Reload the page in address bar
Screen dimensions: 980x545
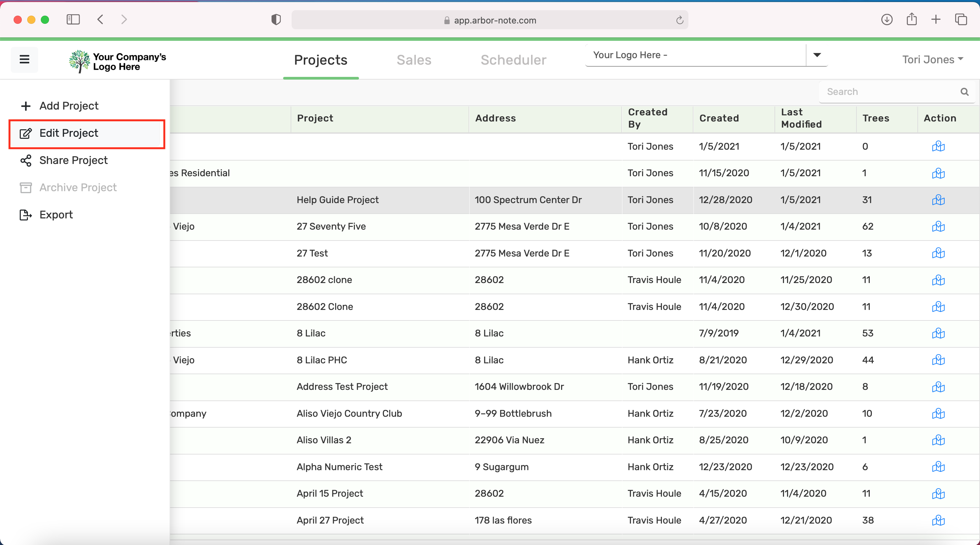(680, 20)
